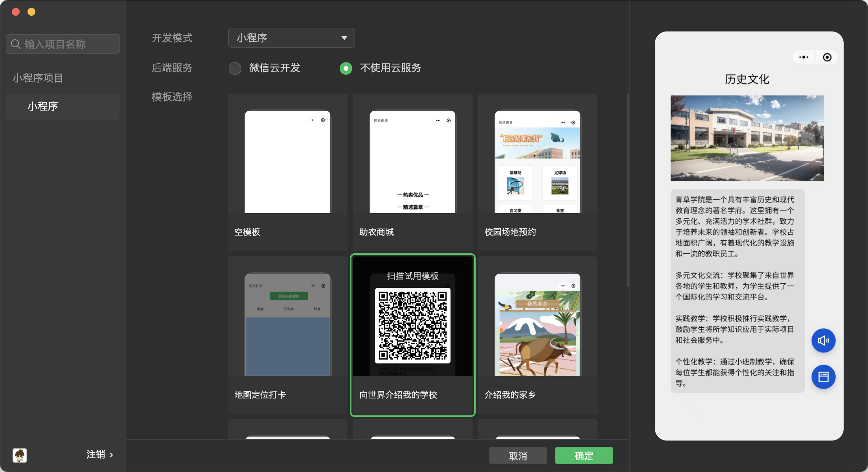The width and height of the screenshot is (868, 472).
Task: Click the 后端服务 field label
Action: coord(172,68)
